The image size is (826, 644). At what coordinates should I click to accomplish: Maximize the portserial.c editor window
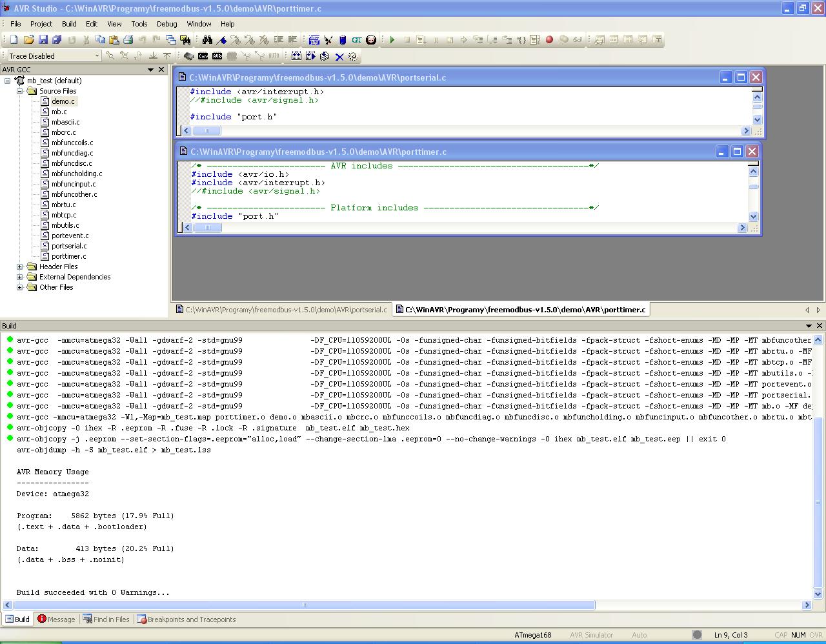(x=741, y=77)
